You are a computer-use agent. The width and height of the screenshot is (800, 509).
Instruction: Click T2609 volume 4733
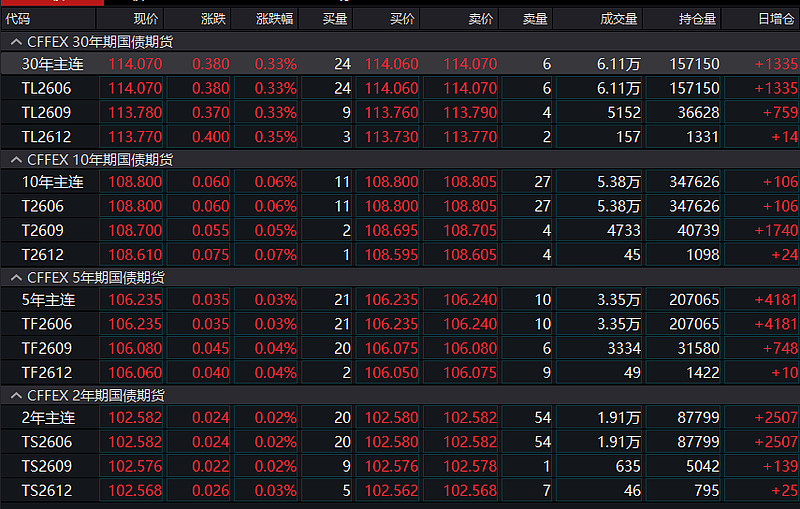pos(624,230)
